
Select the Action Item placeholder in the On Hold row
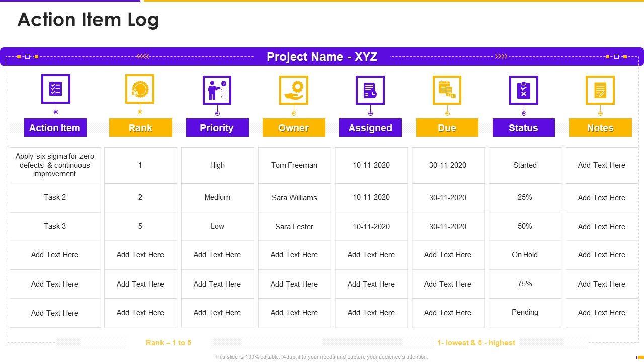[x=55, y=255]
